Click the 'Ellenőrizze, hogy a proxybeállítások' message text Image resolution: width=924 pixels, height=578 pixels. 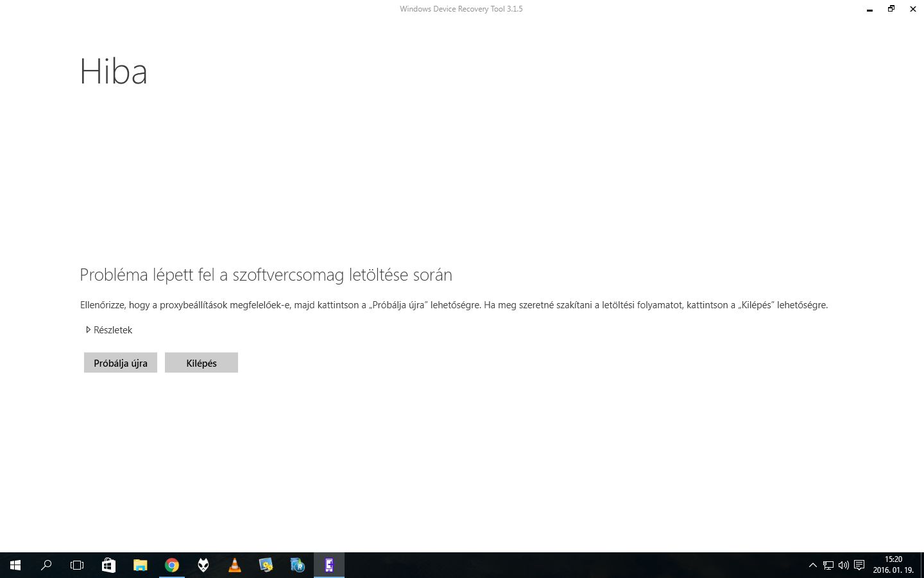pyautogui.click(x=454, y=305)
